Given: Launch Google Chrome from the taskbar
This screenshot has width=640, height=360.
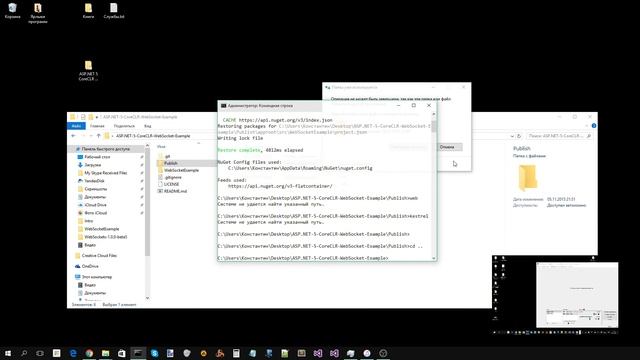Looking at the screenshot, I should point(89,353).
